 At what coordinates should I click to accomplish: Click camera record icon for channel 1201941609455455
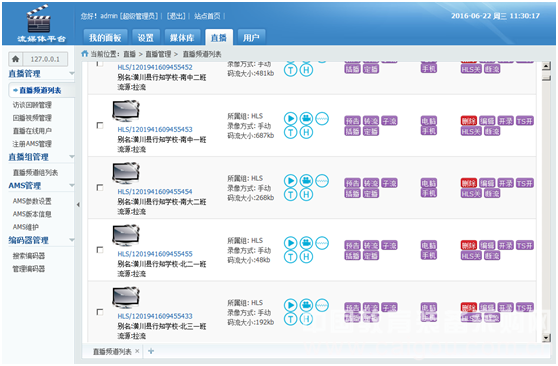tap(306, 243)
